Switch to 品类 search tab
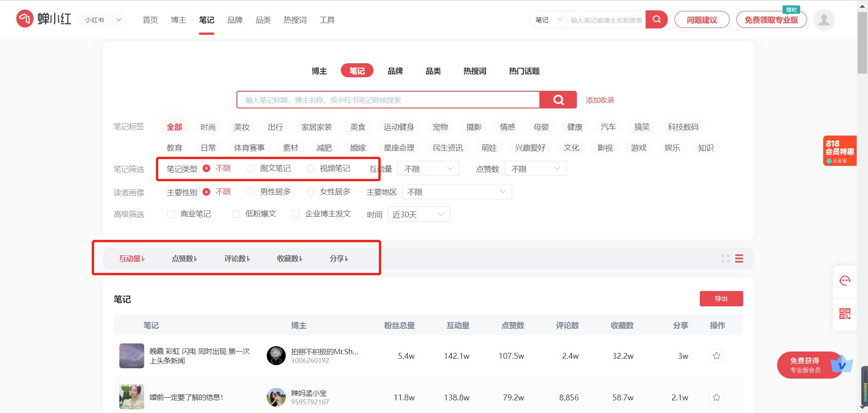 click(433, 71)
